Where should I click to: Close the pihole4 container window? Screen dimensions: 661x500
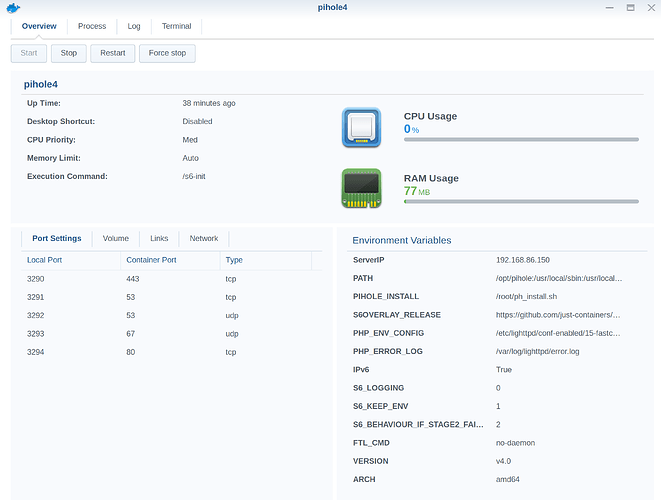(649, 7)
